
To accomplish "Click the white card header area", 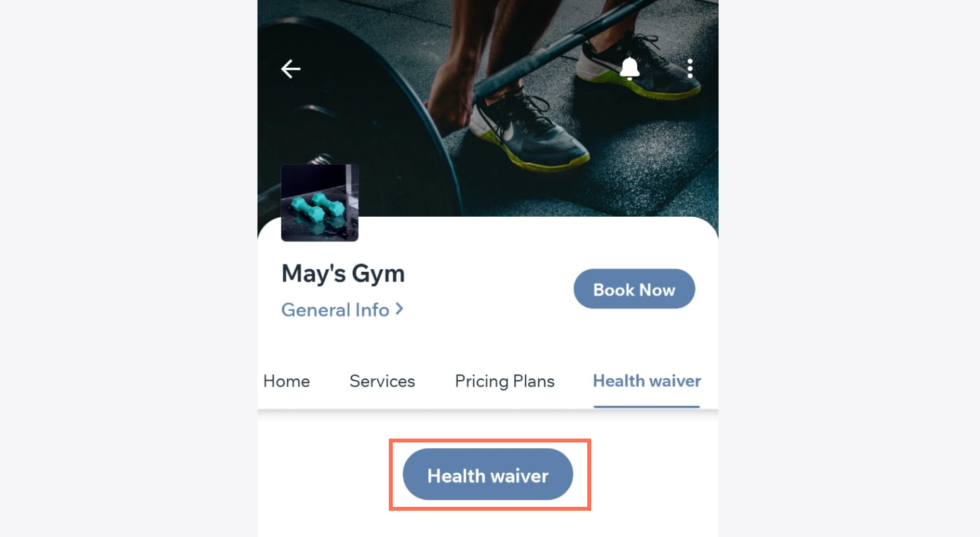I will [x=488, y=289].
